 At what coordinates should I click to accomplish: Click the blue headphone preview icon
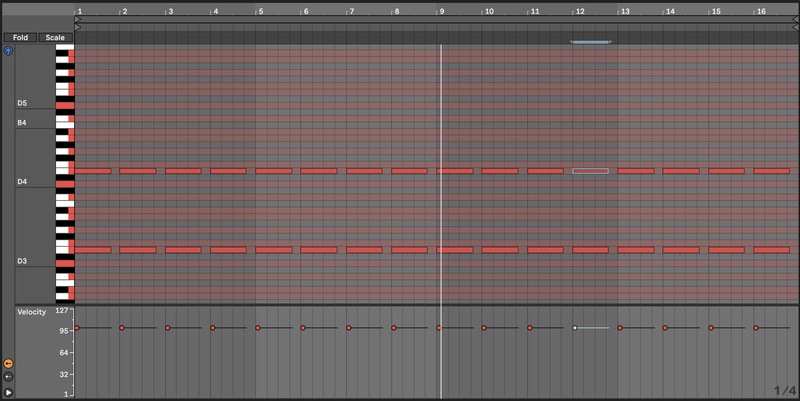tap(9, 50)
